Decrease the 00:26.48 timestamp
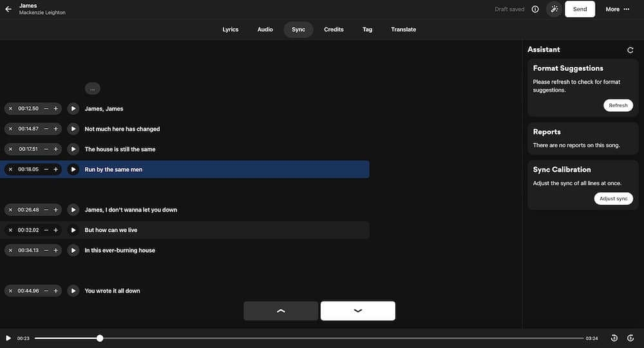644x348 pixels. 46,210
